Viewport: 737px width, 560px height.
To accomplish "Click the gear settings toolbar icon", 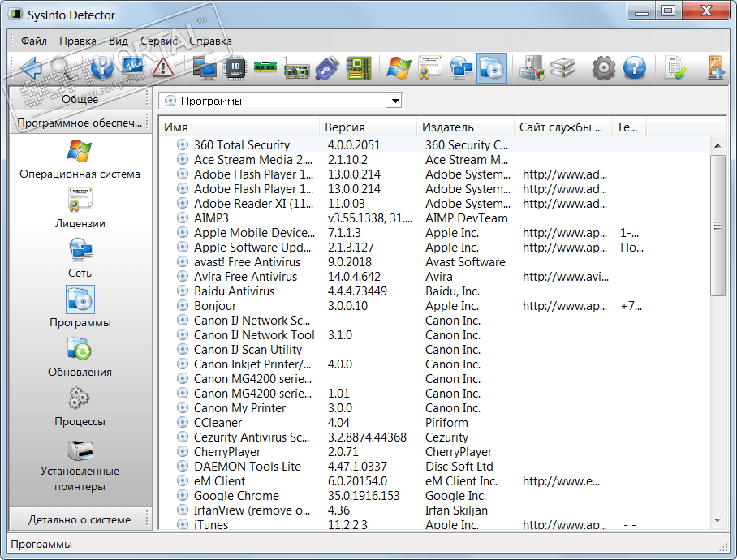I will [603, 69].
